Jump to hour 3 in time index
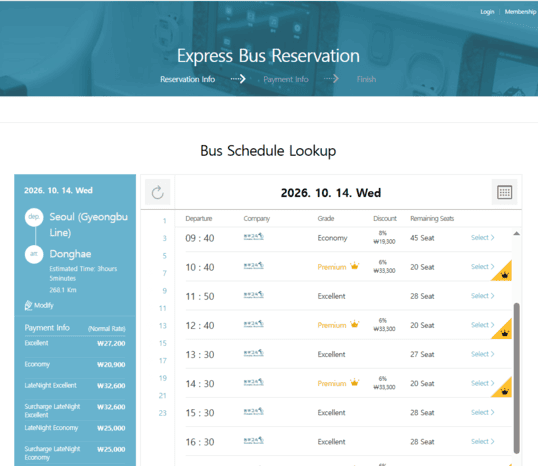The height and width of the screenshot is (466, 538). 165,238
